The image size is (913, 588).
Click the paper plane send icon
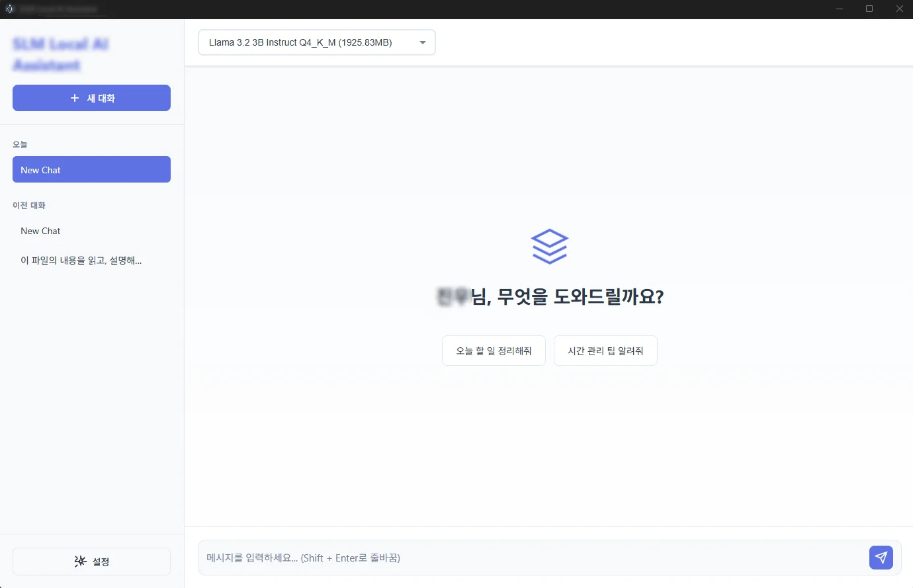[881, 558]
